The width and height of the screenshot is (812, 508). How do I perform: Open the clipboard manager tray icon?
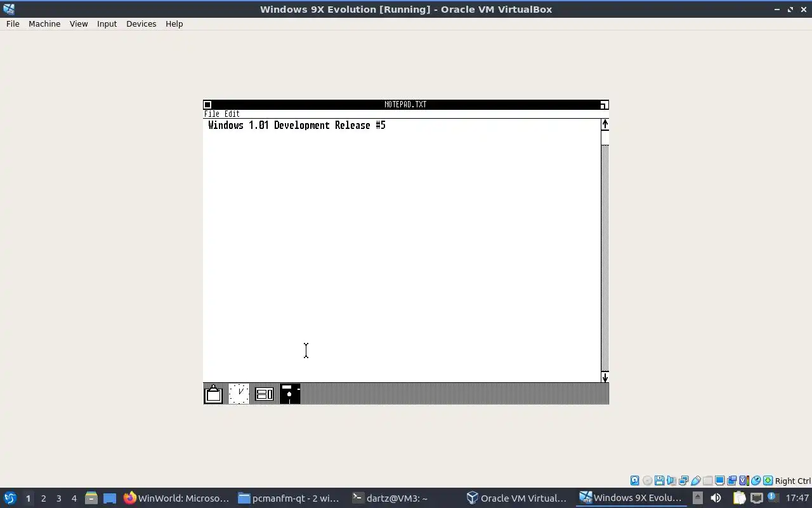point(739,498)
